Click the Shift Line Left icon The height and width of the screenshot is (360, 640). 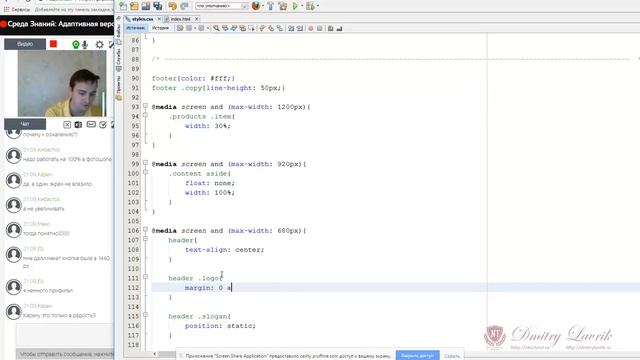(x=291, y=28)
